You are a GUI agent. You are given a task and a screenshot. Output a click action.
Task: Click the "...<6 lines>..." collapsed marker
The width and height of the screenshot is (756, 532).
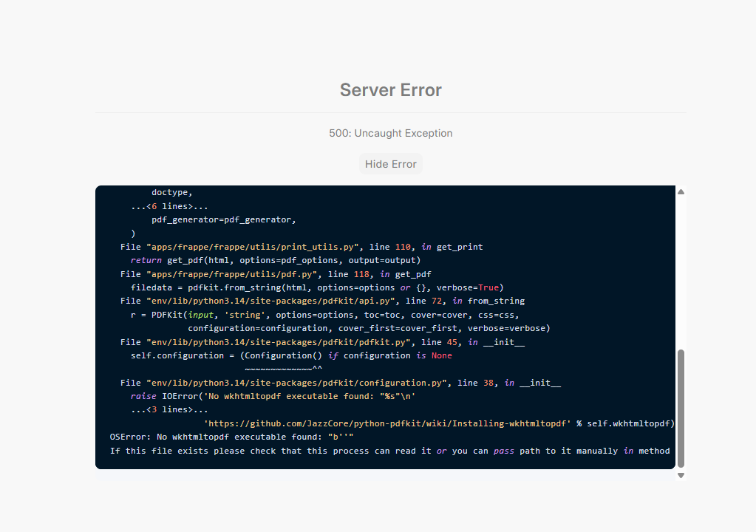click(x=169, y=206)
